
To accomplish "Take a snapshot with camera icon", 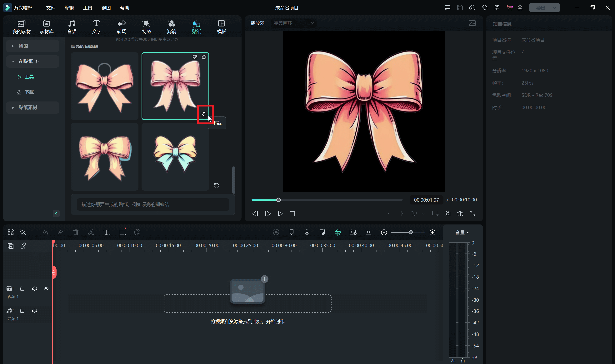I will 447,214.
